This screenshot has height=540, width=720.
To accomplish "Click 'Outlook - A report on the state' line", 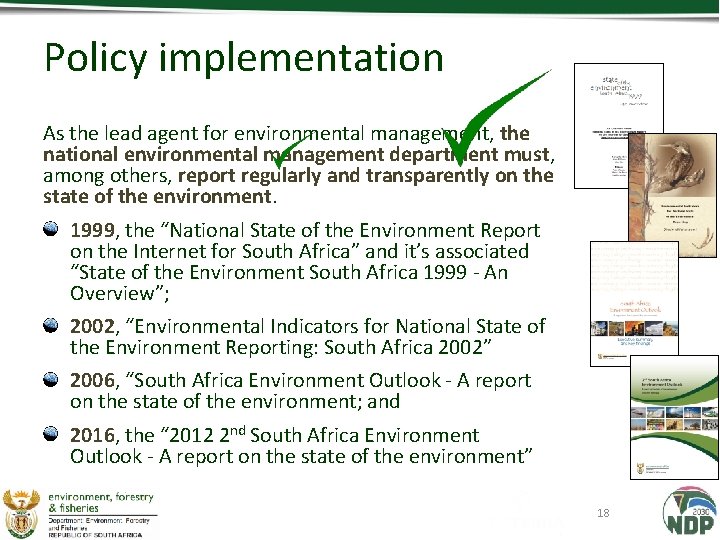I will click(x=301, y=456).
